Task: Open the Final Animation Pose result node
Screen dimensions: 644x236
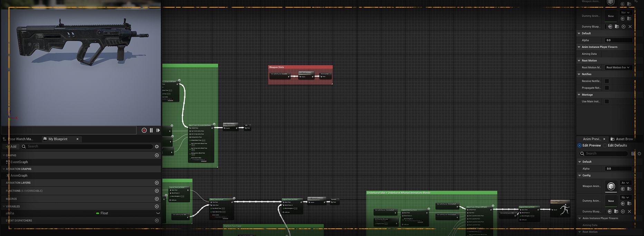Action: 560,209
